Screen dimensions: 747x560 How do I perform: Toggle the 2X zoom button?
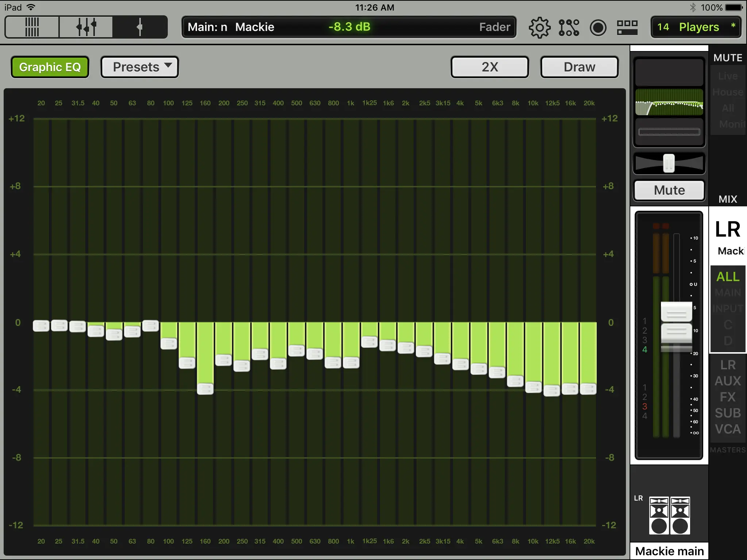coord(489,67)
